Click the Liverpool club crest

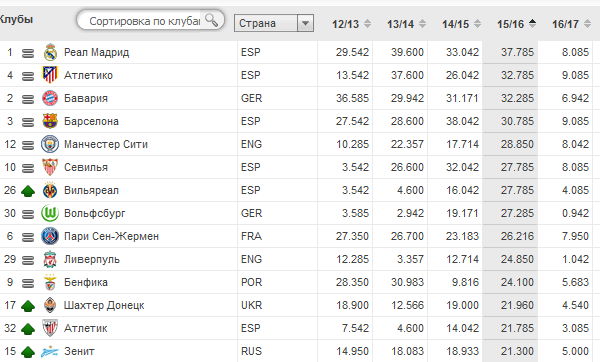click(50, 259)
